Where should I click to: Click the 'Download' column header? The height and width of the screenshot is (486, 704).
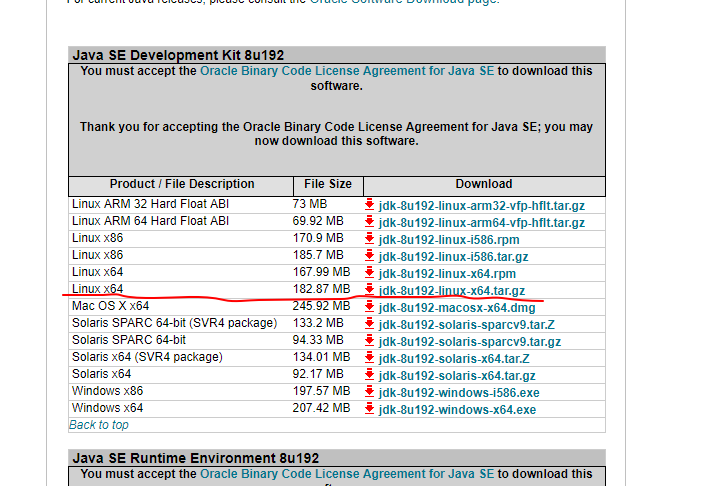483,184
